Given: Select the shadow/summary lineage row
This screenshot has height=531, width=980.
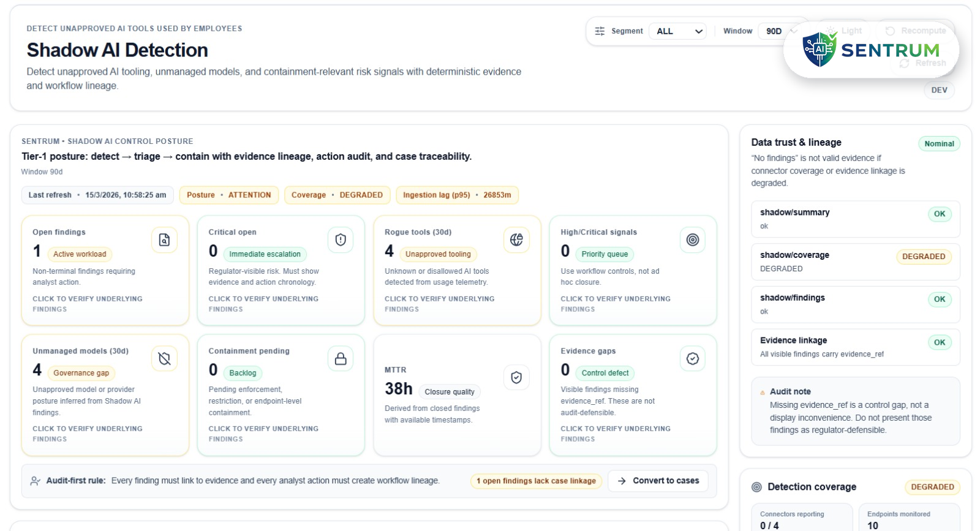Looking at the screenshot, I should (x=855, y=219).
